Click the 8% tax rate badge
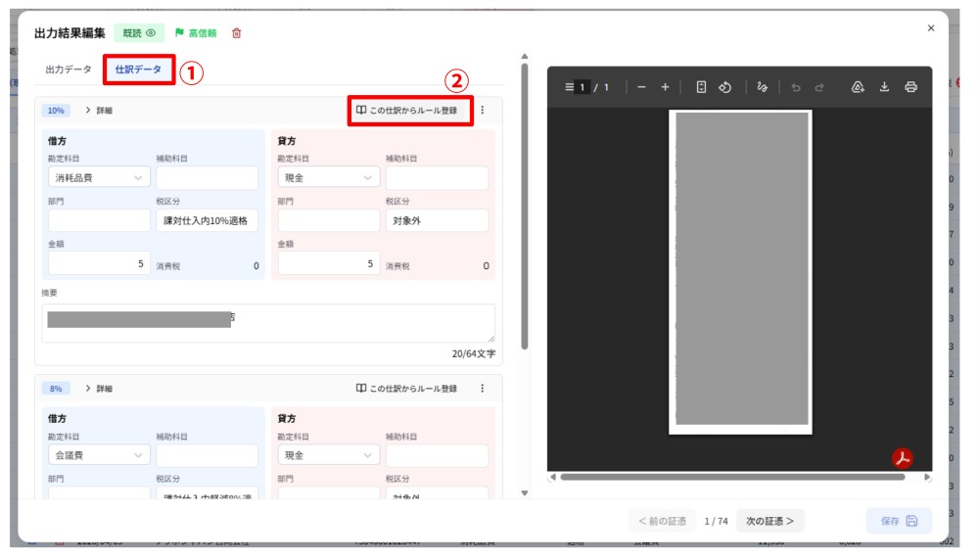The width and height of the screenshot is (980, 559). click(x=56, y=389)
